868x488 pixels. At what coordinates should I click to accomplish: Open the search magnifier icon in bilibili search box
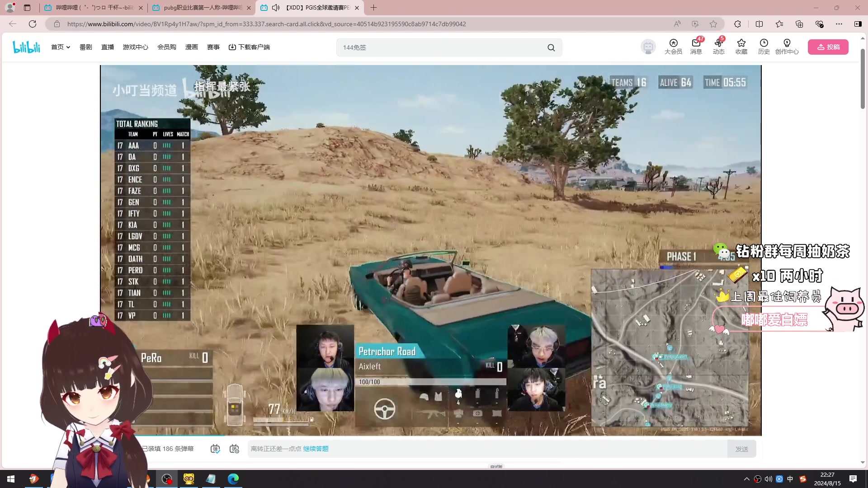(x=551, y=47)
